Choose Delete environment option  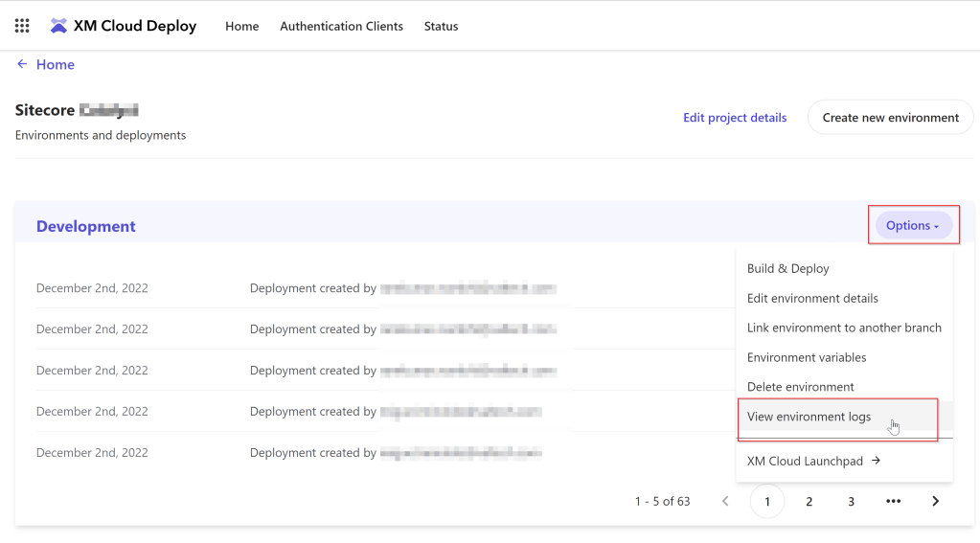(800, 387)
